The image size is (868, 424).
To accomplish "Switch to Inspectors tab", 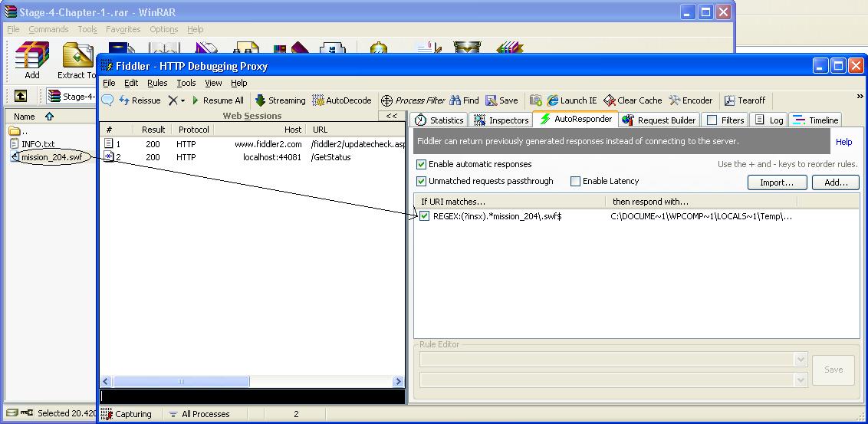I will coord(501,120).
